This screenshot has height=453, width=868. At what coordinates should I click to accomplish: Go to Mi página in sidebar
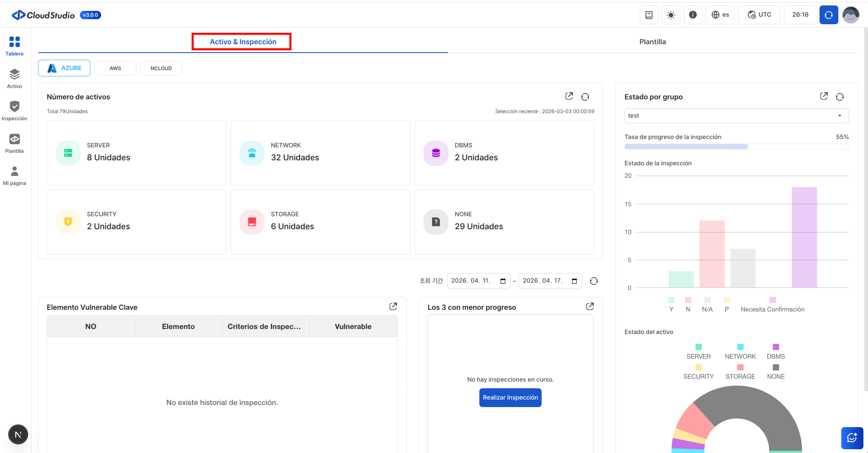[14, 176]
